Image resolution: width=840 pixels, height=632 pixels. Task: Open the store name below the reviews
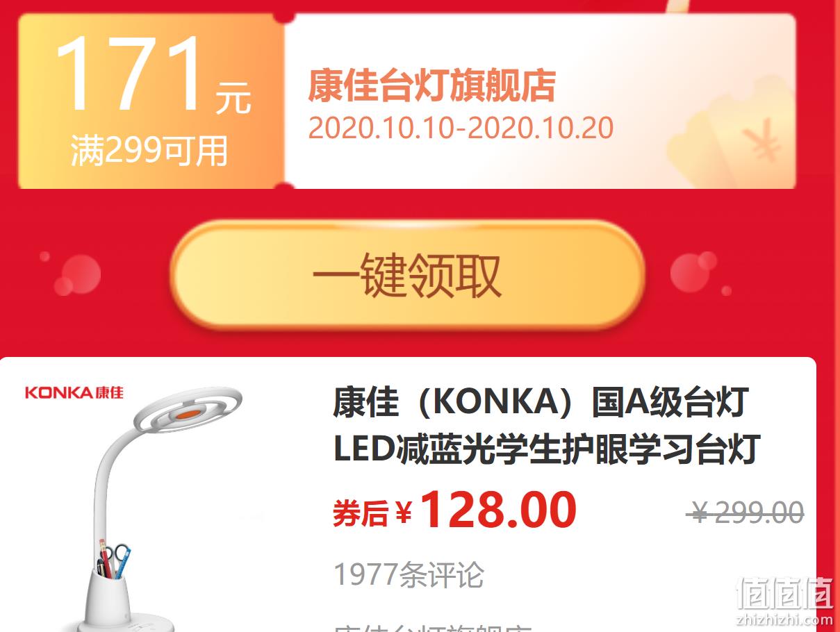pos(433,627)
